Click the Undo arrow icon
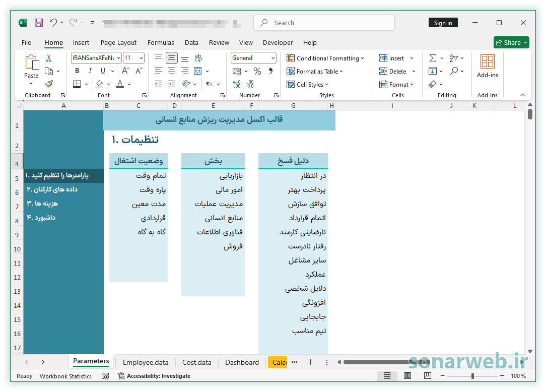This screenshot has height=392, width=546. (53, 23)
